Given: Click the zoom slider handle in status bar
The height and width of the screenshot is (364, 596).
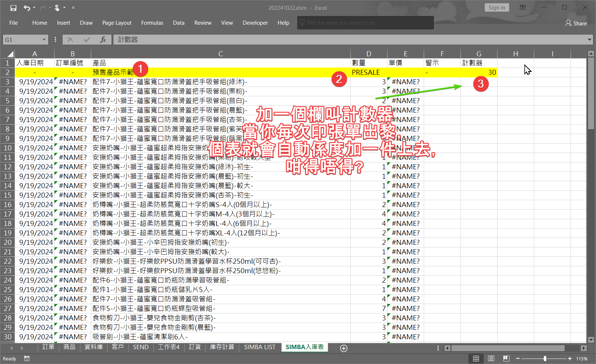Looking at the screenshot, I should point(545,359).
